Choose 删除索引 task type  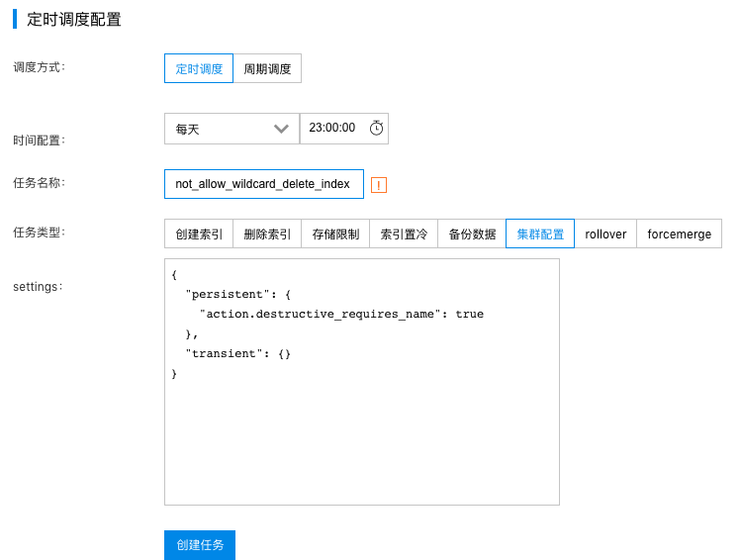click(x=267, y=233)
